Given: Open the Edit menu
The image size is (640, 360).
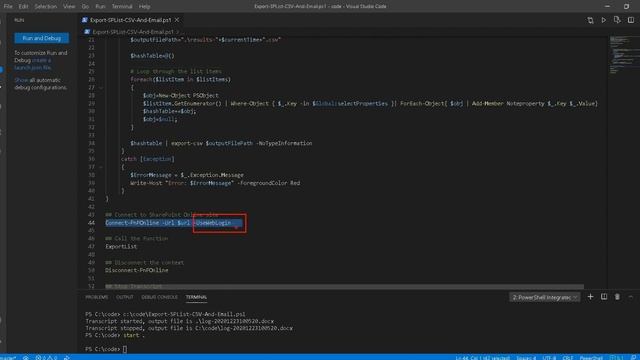Looking at the screenshot, I should tap(23, 7).
